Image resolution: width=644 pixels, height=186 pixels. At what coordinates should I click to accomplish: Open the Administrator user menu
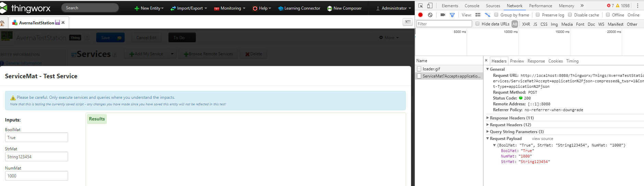click(394, 8)
